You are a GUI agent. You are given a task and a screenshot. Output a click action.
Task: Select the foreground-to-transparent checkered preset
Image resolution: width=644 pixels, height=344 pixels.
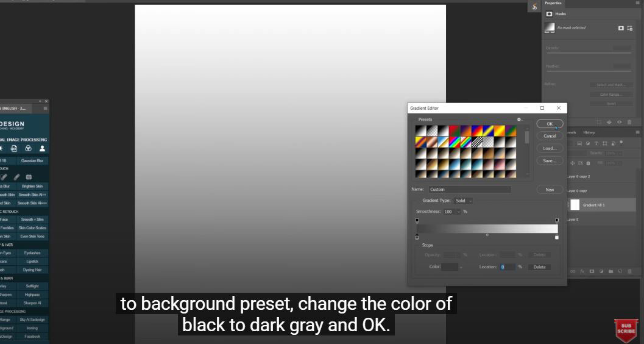(431, 131)
